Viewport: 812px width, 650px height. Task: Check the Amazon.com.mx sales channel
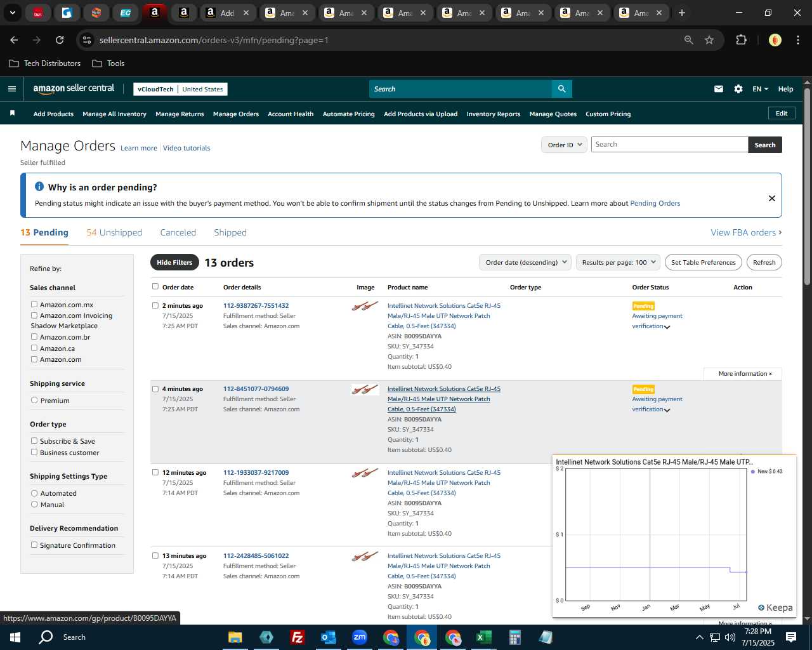(x=34, y=305)
